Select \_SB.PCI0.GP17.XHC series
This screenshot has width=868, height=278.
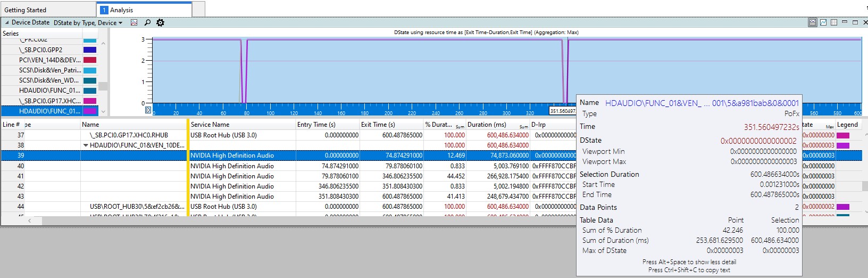pos(49,101)
